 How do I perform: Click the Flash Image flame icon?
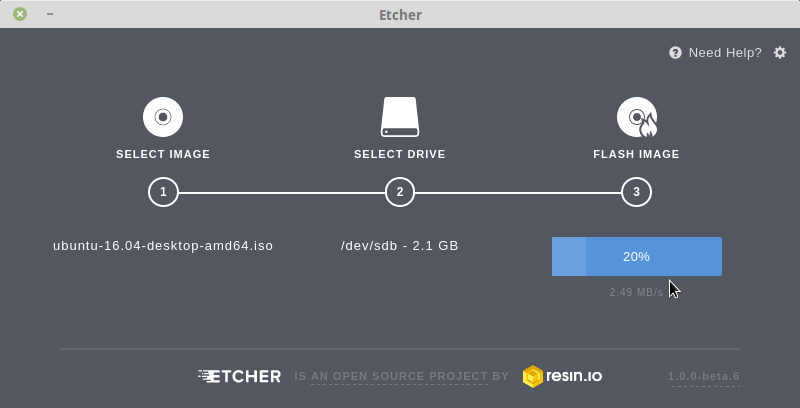636,117
